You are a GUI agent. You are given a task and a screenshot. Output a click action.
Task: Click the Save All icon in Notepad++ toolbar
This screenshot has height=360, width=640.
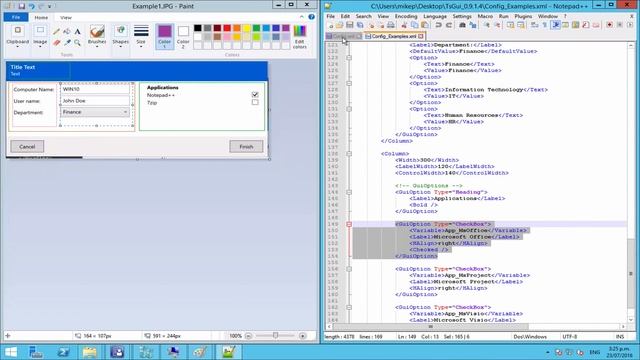[360, 25]
